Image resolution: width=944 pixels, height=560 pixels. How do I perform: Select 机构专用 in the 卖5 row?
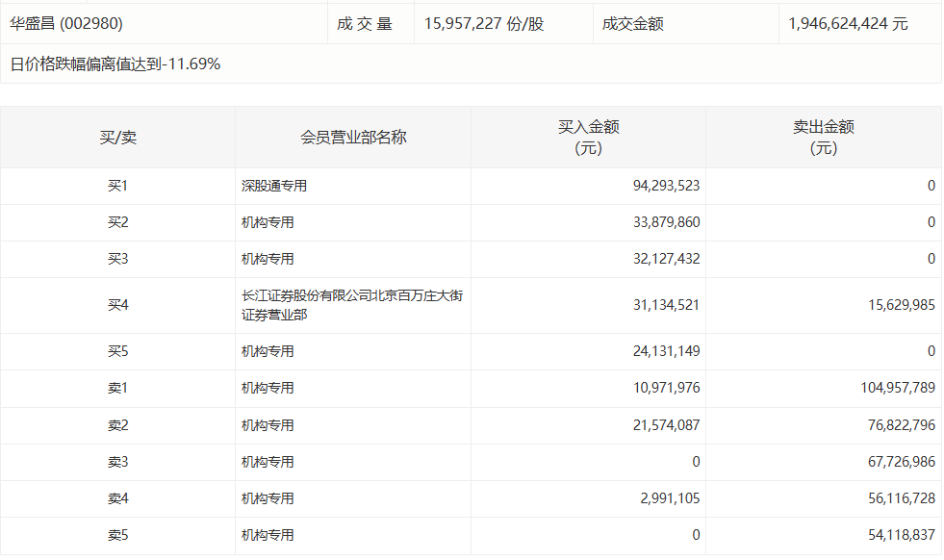click(268, 535)
